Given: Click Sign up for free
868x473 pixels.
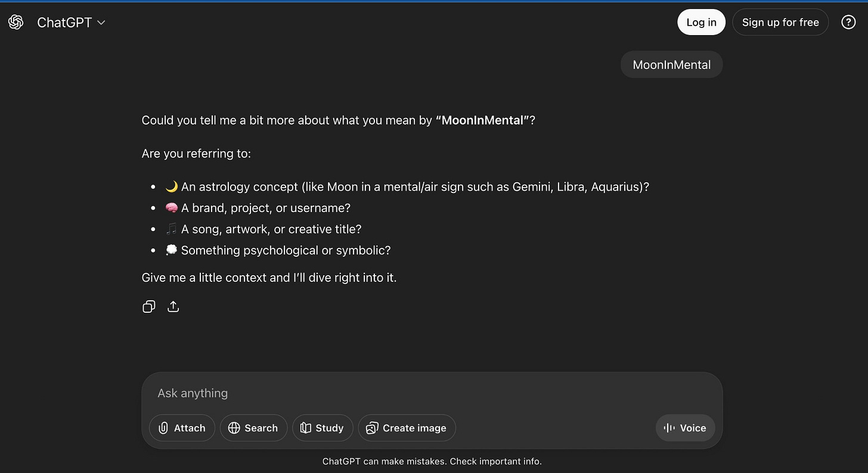Looking at the screenshot, I should [x=780, y=22].
